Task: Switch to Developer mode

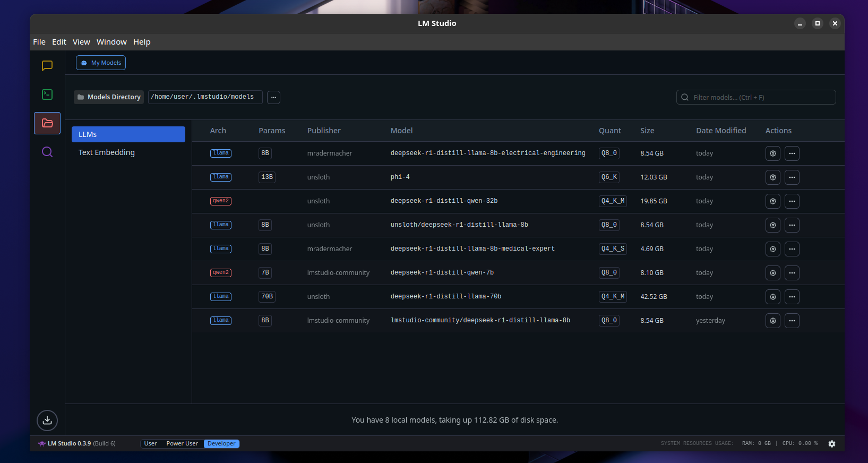Action: click(x=221, y=444)
